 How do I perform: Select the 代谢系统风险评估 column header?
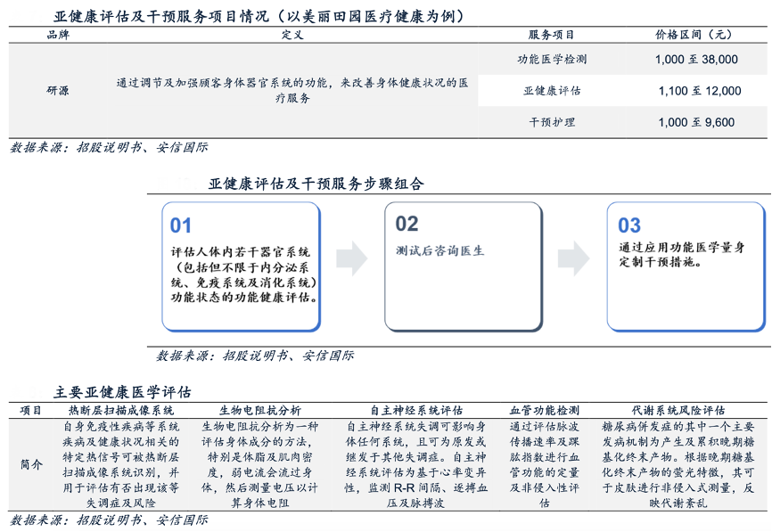click(x=678, y=411)
